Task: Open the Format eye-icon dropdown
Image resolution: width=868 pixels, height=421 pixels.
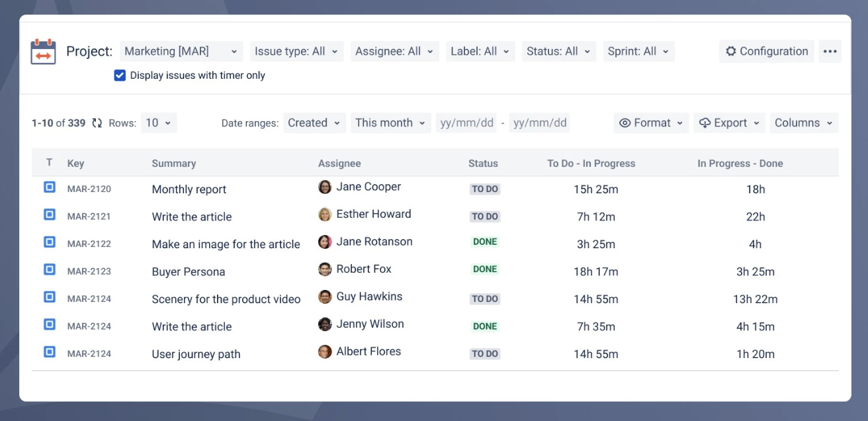Action: (652, 123)
